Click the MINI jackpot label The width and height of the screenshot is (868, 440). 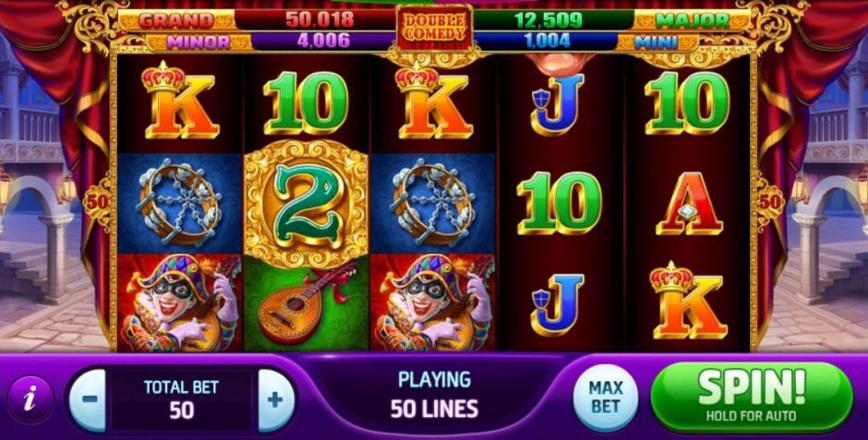[657, 42]
